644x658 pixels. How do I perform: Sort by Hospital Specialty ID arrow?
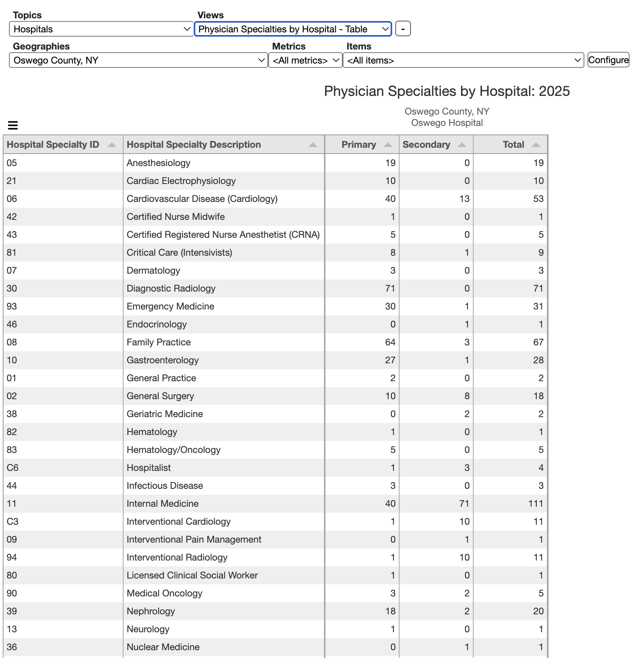point(112,145)
